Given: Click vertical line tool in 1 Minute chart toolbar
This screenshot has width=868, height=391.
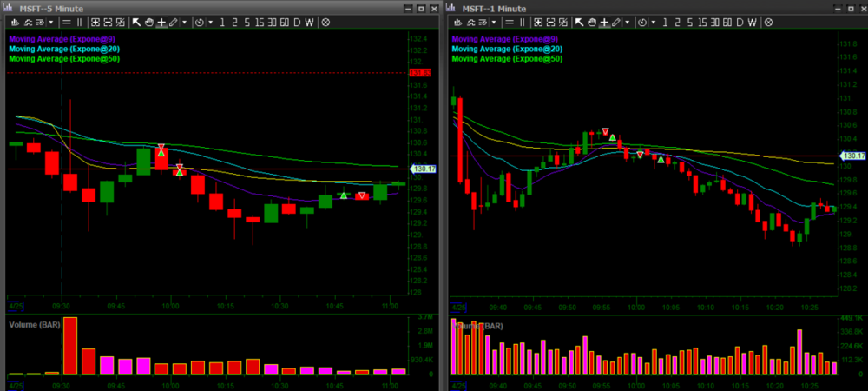Looking at the screenshot, I should click(x=523, y=22).
